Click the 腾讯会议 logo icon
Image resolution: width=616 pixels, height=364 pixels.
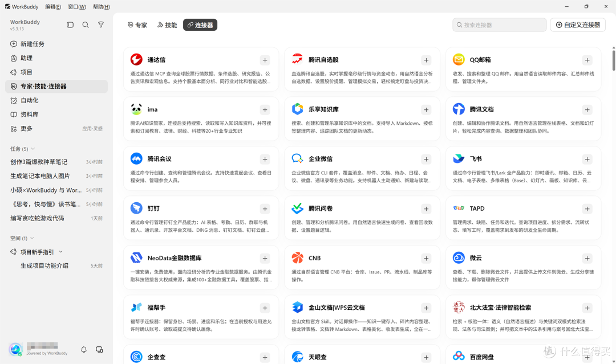pyautogui.click(x=136, y=159)
